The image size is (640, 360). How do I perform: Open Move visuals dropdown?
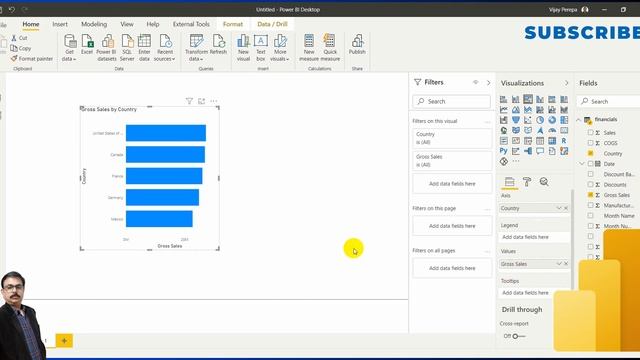[x=280, y=47]
